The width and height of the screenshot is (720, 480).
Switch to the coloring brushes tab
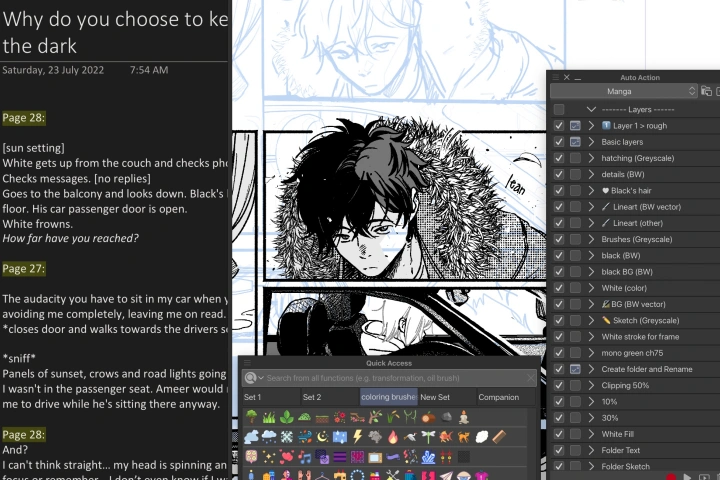pos(388,397)
